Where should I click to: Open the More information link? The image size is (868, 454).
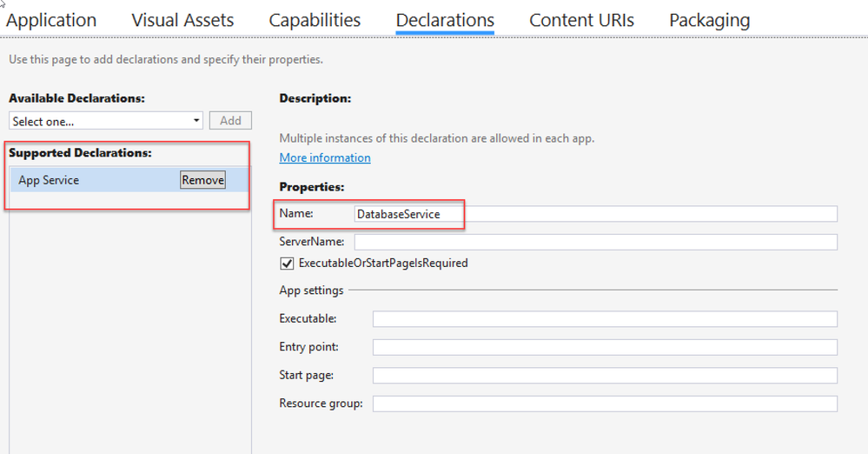click(325, 157)
